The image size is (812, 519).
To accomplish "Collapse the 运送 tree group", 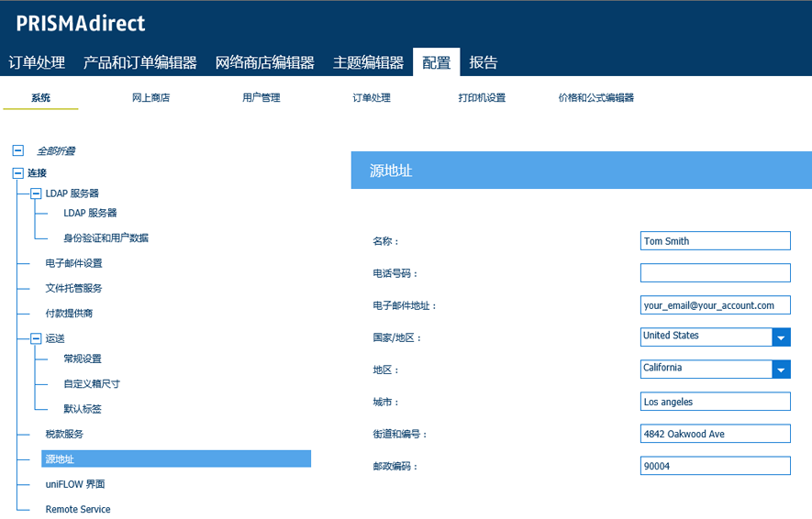I will tap(36, 338).
